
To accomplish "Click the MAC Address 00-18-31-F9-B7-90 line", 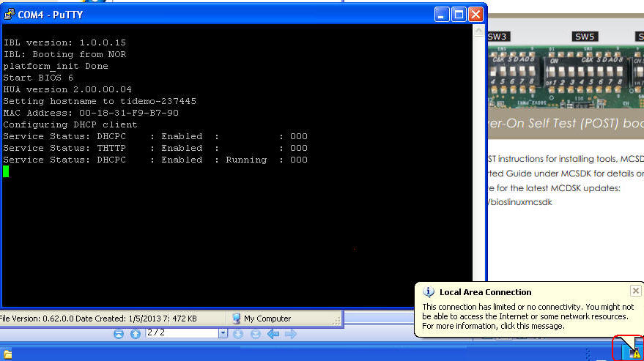I will (91, 113).
